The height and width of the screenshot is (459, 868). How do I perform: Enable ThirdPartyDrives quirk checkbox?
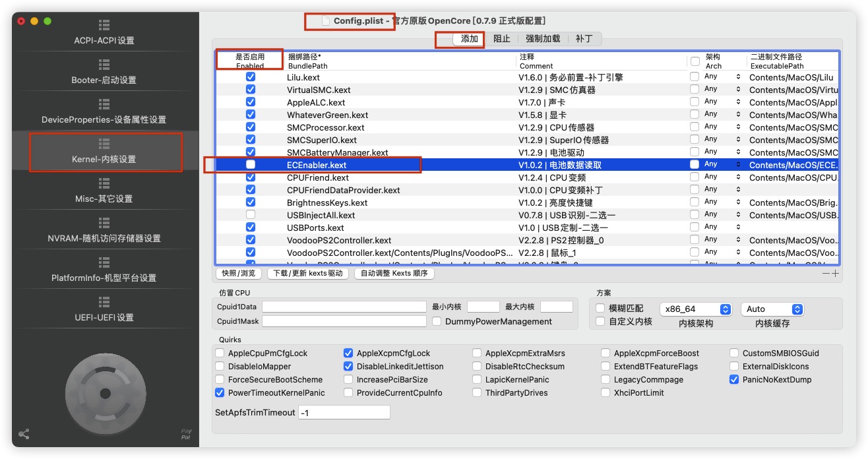477,392
